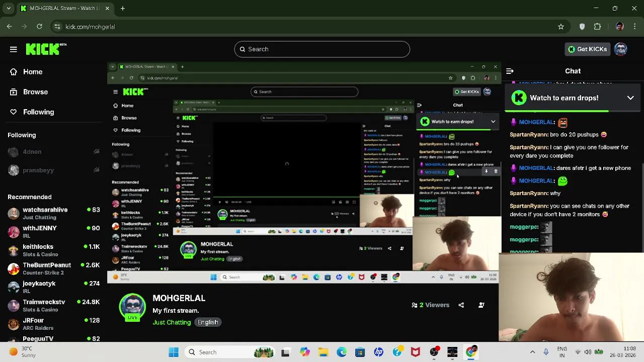Switch to the MOHGERLAL Stream browser tab
This screenshot has height=362, width=644.
pyautogui.click(x=63, y=9)
